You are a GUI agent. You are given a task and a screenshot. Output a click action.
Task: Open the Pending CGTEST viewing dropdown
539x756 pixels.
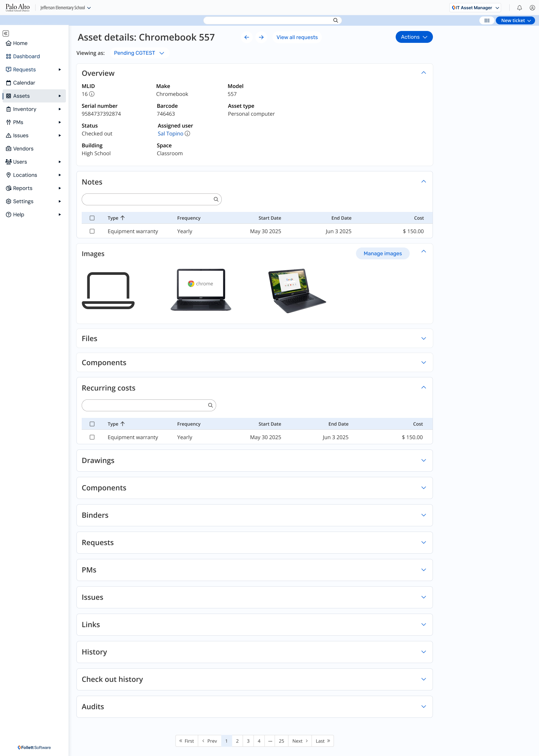click(x=139, y=53)
